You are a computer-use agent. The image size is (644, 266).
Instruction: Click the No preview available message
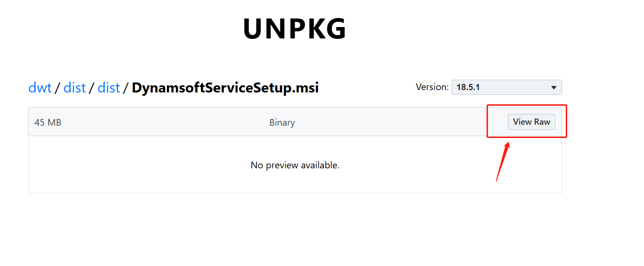pyautogui.click(x=295, y=165)
